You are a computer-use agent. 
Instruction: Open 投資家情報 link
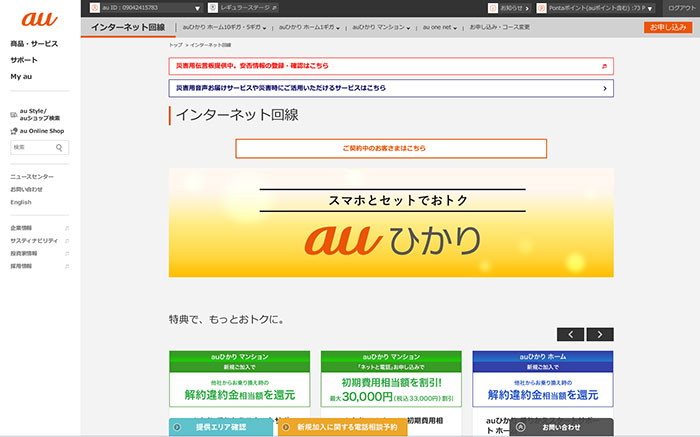tap(24, 254)
